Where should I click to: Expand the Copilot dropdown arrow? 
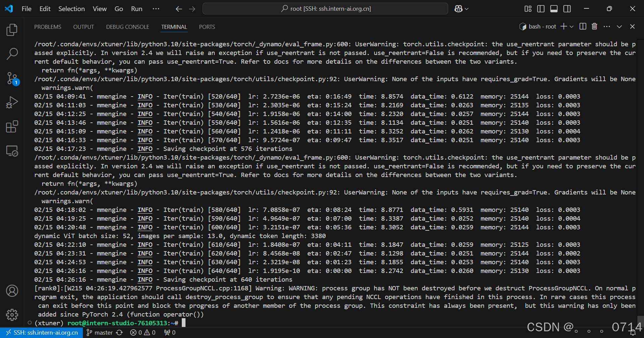(x=467, y=9)
